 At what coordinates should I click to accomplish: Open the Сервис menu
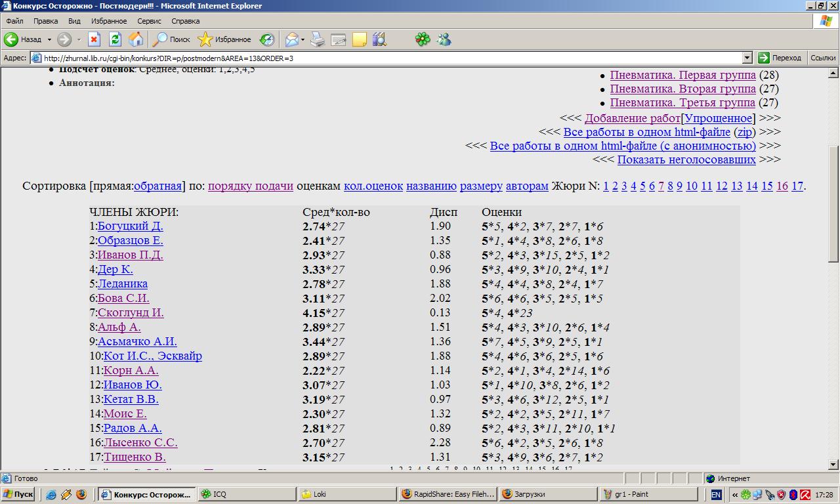[x=149, y=21]
